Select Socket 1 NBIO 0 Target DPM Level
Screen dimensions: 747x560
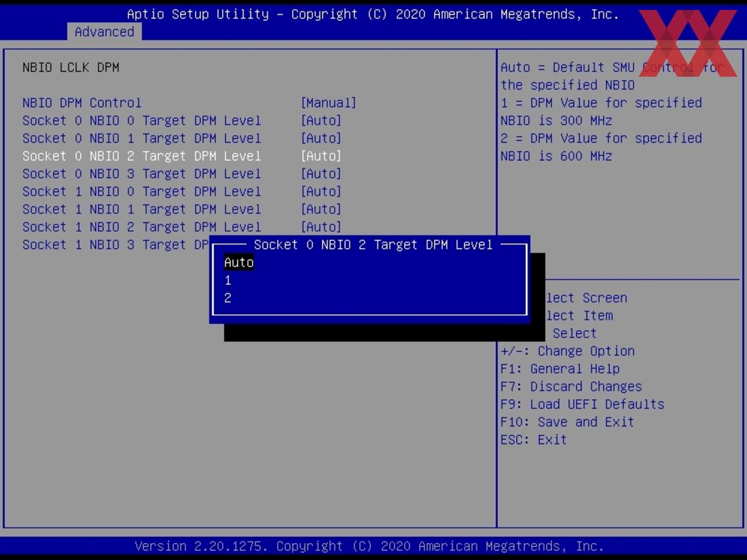[x=142, y=192]
